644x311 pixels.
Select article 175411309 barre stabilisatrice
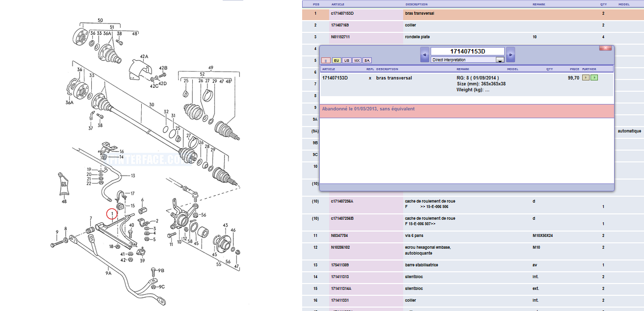(340, 265)
